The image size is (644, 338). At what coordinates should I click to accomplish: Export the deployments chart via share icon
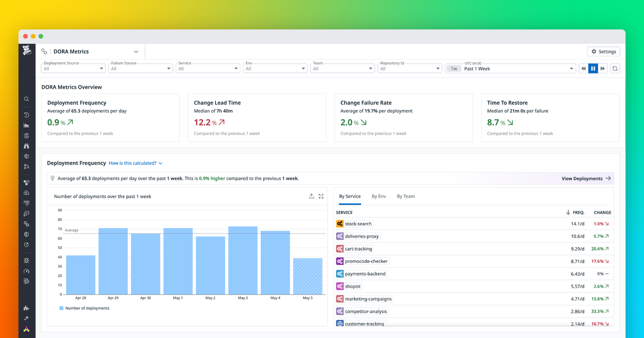(x=311, y=196)
